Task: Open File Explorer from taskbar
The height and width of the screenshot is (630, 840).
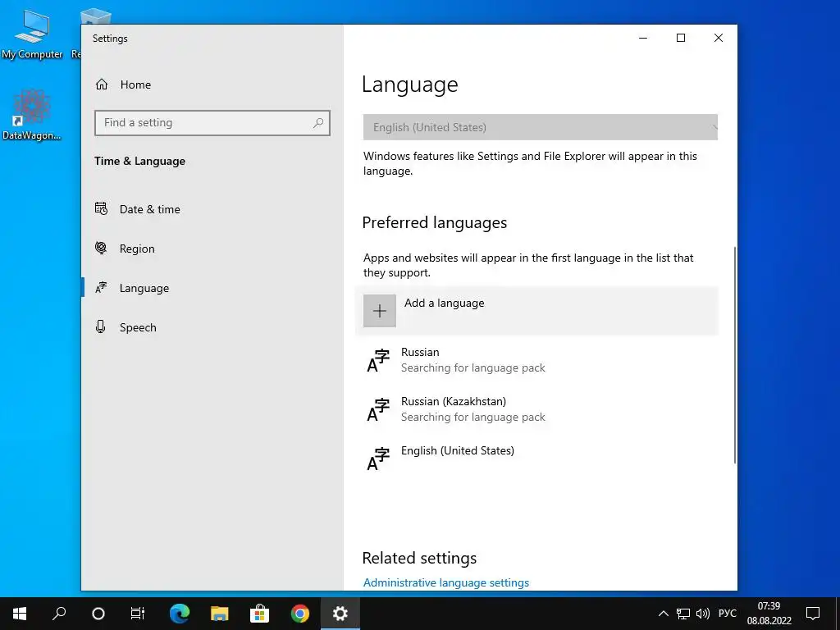Action: [x=219, y=614]
